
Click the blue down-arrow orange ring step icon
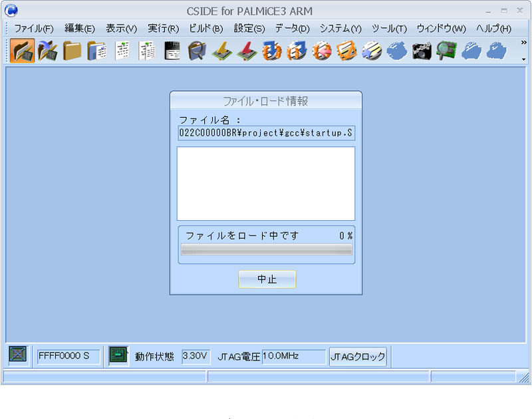coord(272,51)
